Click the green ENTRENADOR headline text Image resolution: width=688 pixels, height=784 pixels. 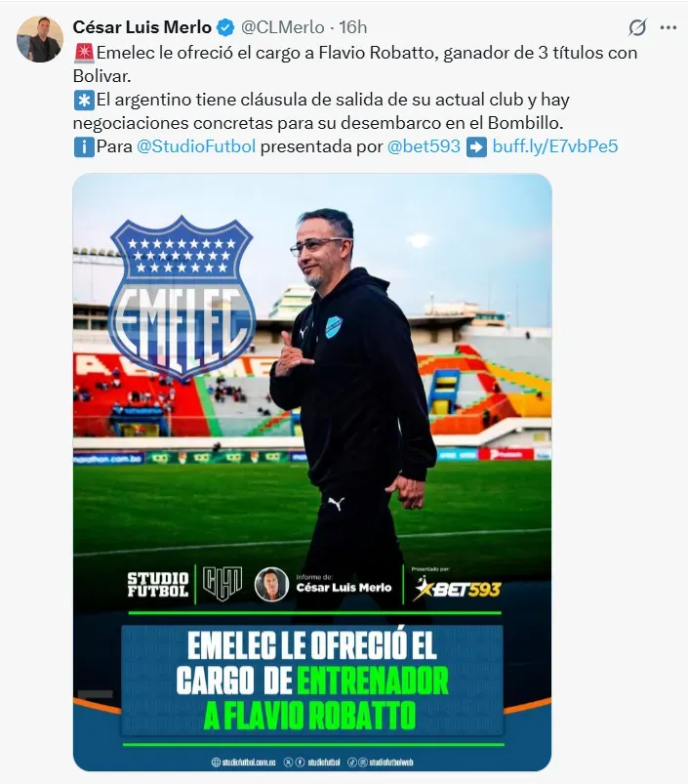[x=373, y=681]
